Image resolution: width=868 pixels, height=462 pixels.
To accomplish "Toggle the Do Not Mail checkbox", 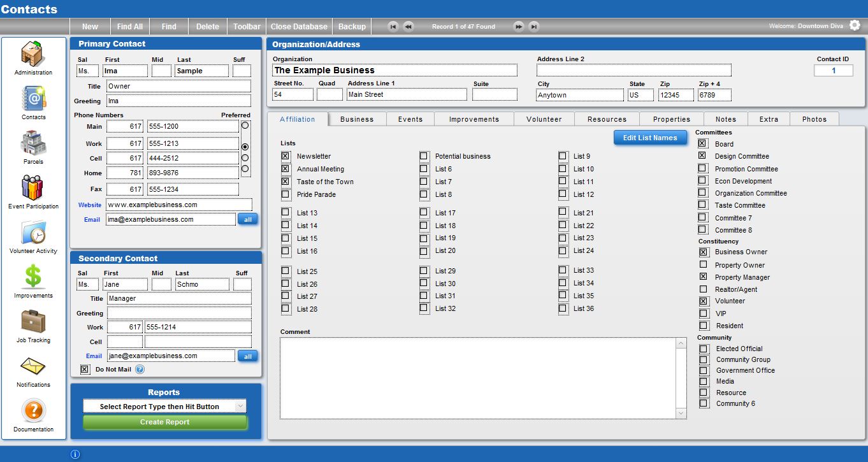I will pos(84,369).
